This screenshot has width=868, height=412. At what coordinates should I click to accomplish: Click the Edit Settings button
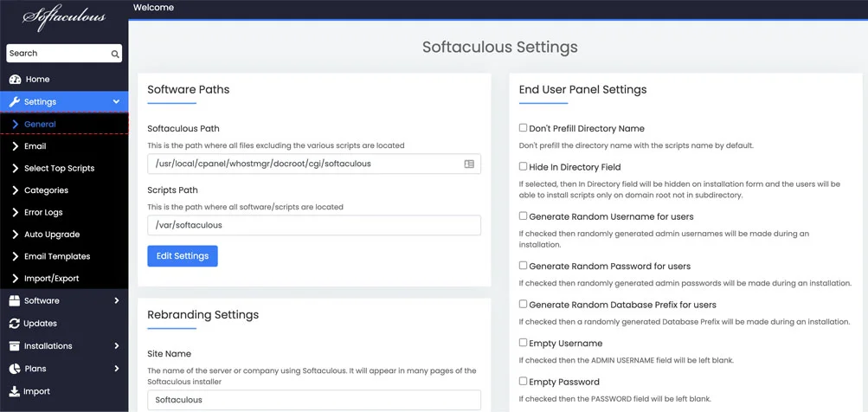point(183,256)
